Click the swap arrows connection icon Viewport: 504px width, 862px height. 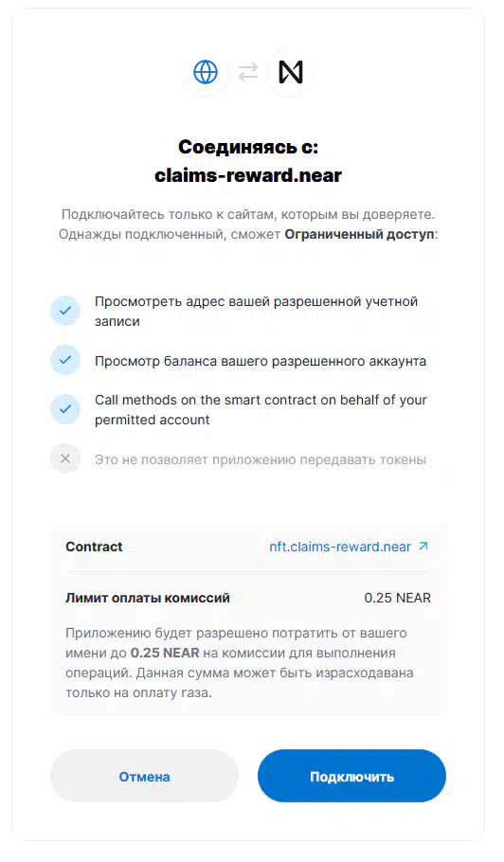point(248,72)
